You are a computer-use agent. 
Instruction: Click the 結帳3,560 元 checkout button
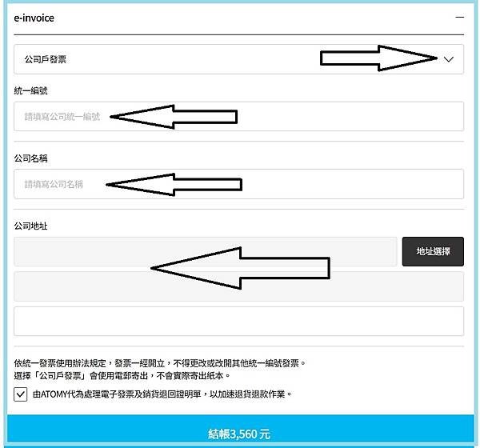(240, 430)
